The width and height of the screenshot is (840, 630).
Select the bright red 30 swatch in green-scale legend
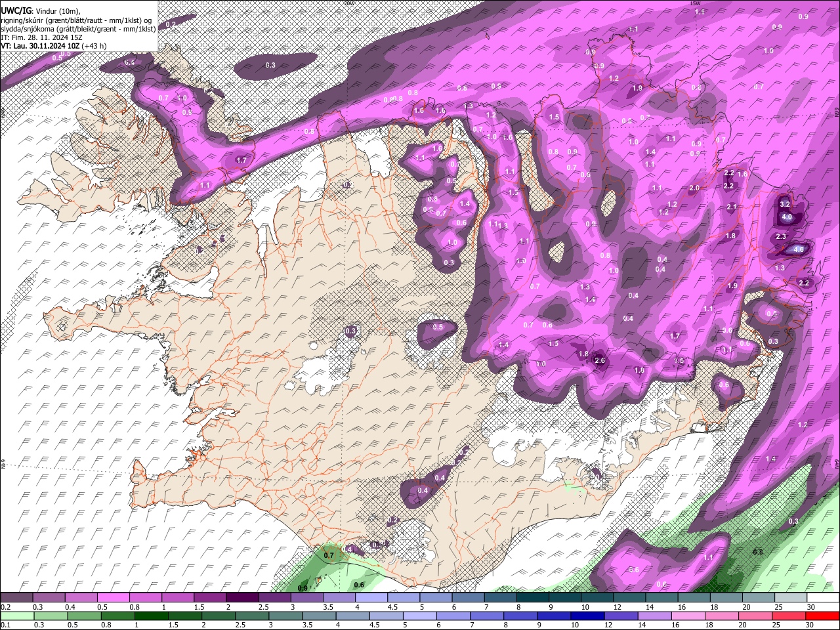click(822, 616)
